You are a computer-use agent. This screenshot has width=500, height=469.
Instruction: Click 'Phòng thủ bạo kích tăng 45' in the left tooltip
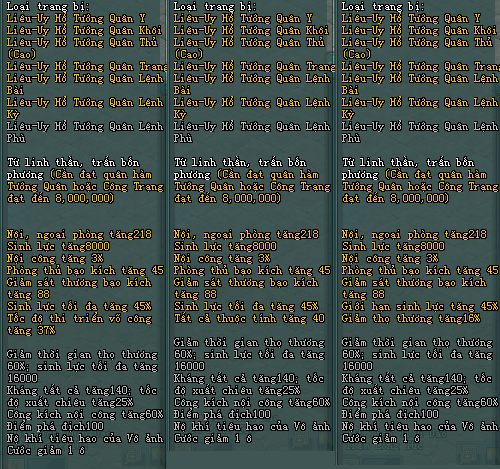coord(85,271)
